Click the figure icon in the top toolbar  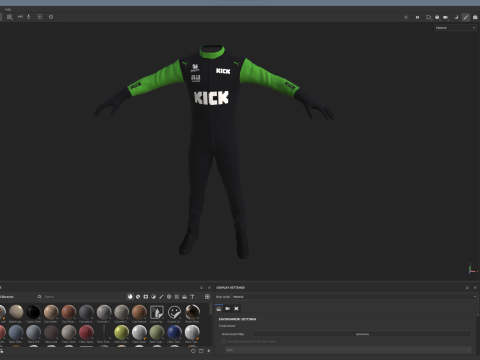[29, 17]
